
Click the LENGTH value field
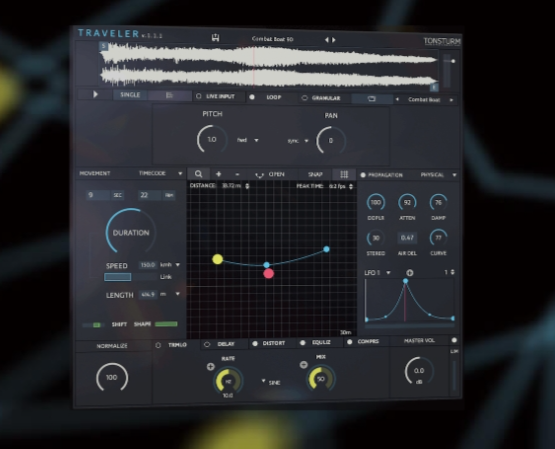(148, 294)
